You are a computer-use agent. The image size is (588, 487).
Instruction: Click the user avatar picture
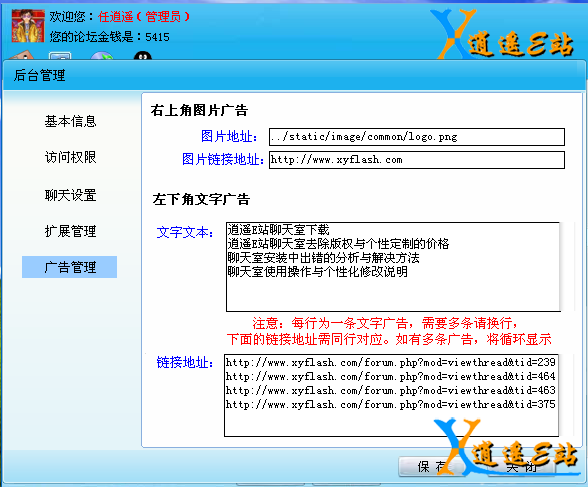(x=28, y=26)
